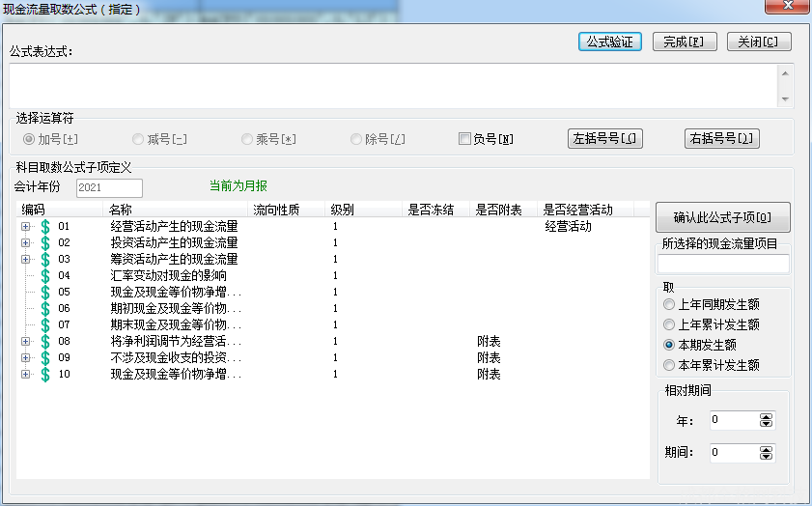
Task: Click the dollar icon for item 01
Action: tap(44, 226)
